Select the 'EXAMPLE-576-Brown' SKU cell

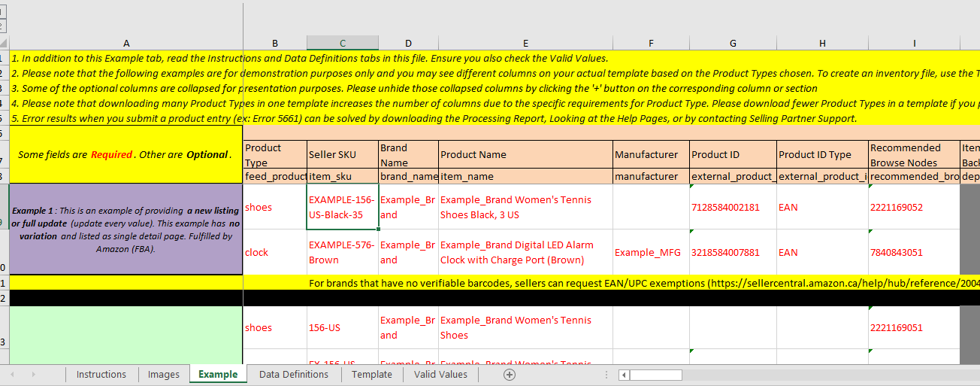click(343, 252)
